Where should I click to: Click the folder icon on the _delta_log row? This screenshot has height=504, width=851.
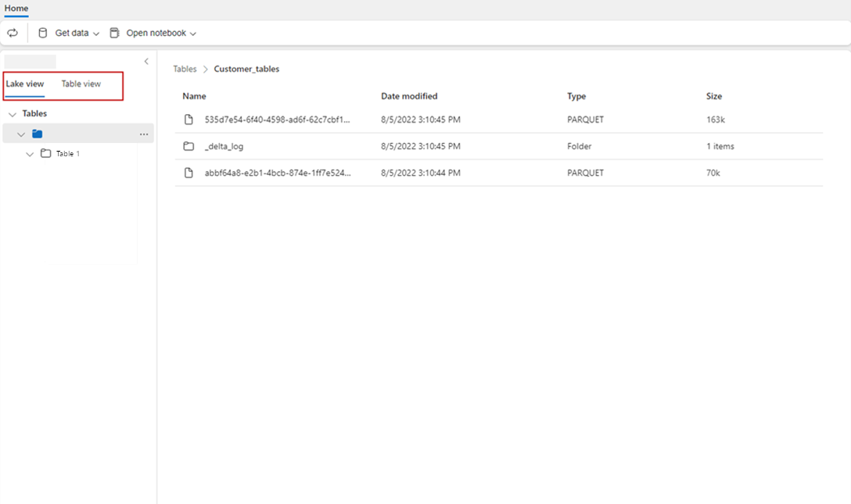point(189,146)
